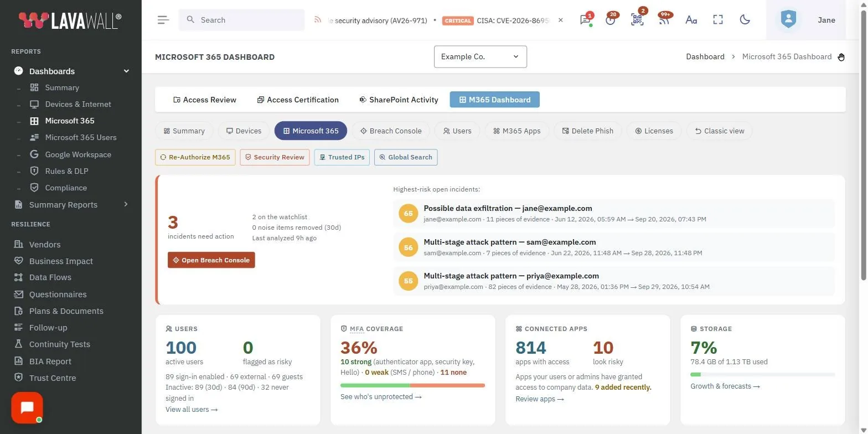Click the Review apps link
This screenshot has height=434, width=868.
(540, 399)
